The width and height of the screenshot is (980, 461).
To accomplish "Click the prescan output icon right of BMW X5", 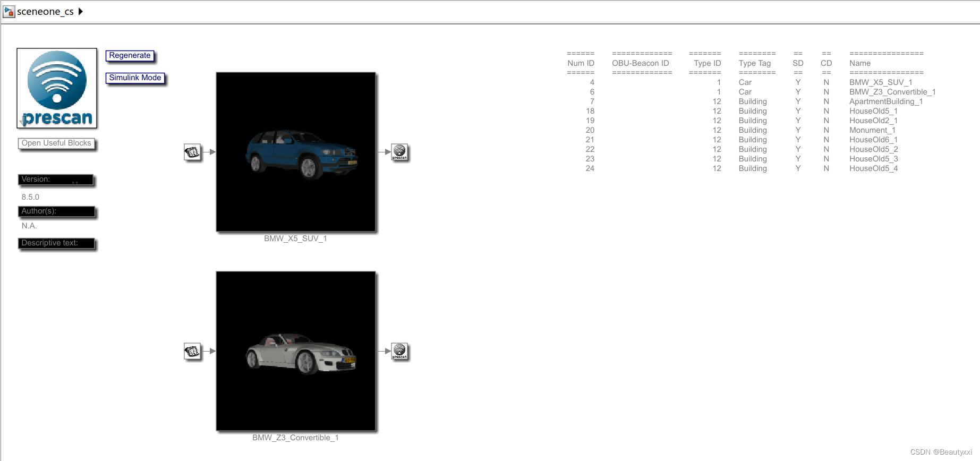I will 399,152.
